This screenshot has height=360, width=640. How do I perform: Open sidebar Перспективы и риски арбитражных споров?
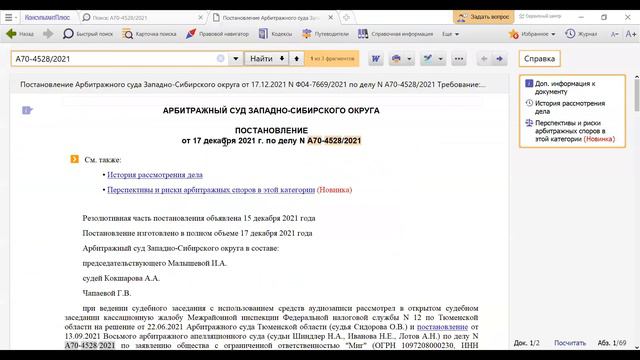571,131
